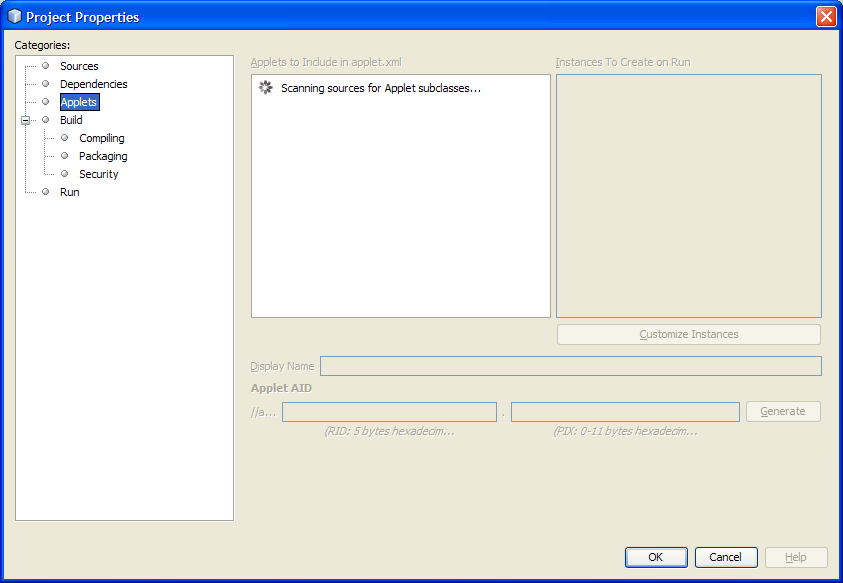This screenshot has width=843, height=583.
Task: Open the Packaging category
Action: (103, 156)
